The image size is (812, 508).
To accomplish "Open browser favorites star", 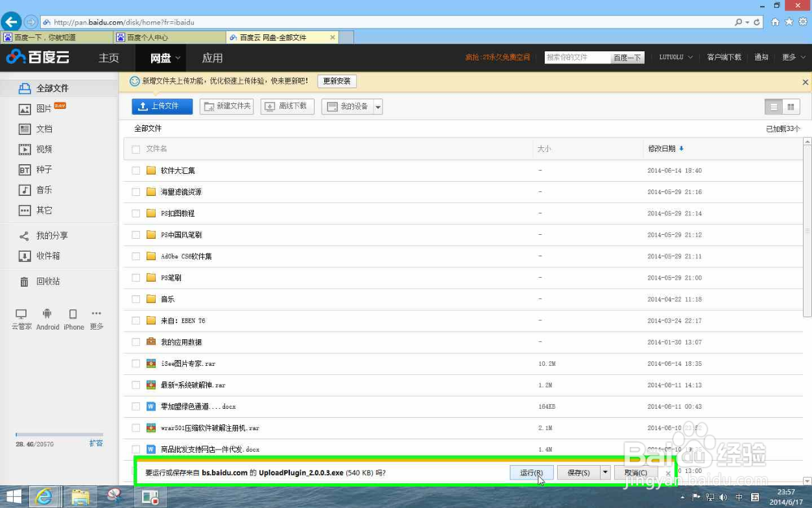I will [788, 22].
